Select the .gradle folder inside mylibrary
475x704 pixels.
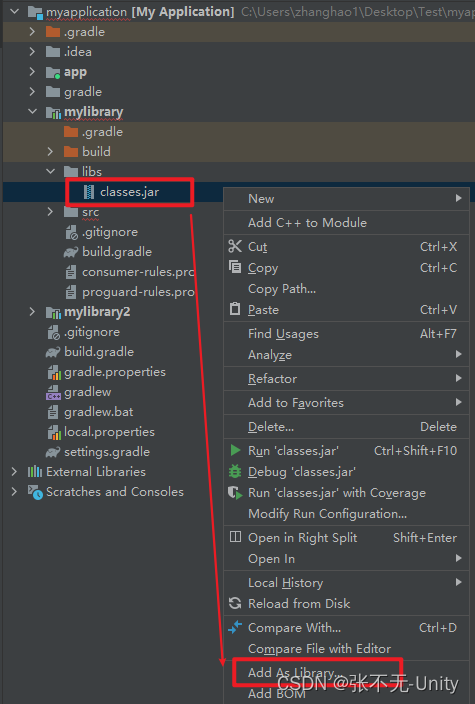(x=102, y=132)
